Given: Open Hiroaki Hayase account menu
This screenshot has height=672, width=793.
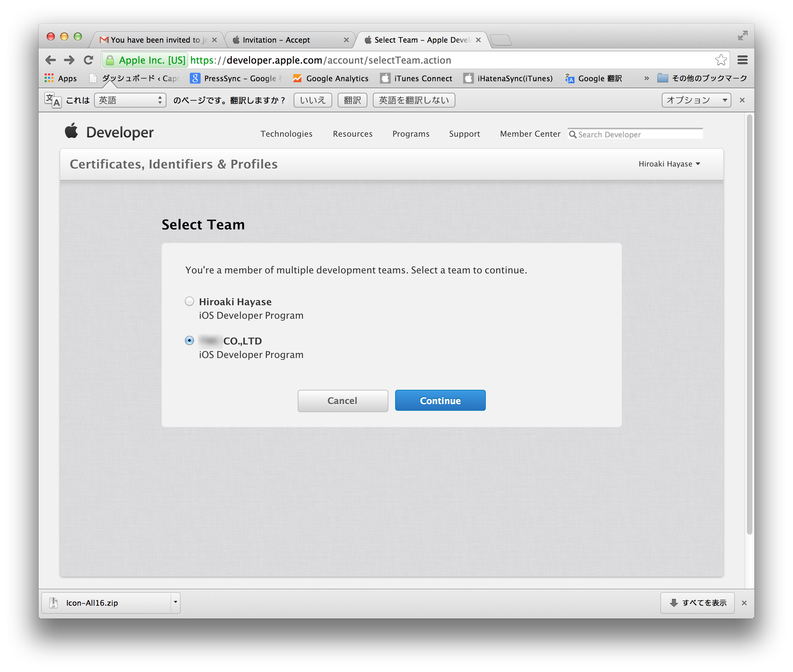Looking at the screenshot, I should click(669, 164).
